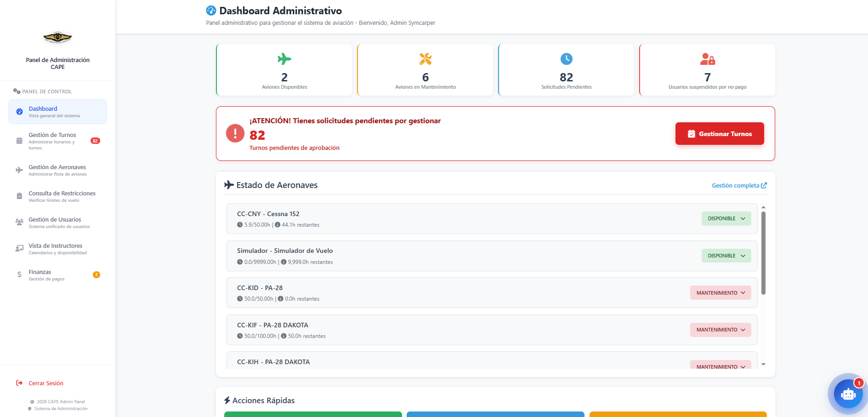Click the green airplane Aviones Disponibles icon
Viewport: 868px width, 417px height.
click(284, 59)
